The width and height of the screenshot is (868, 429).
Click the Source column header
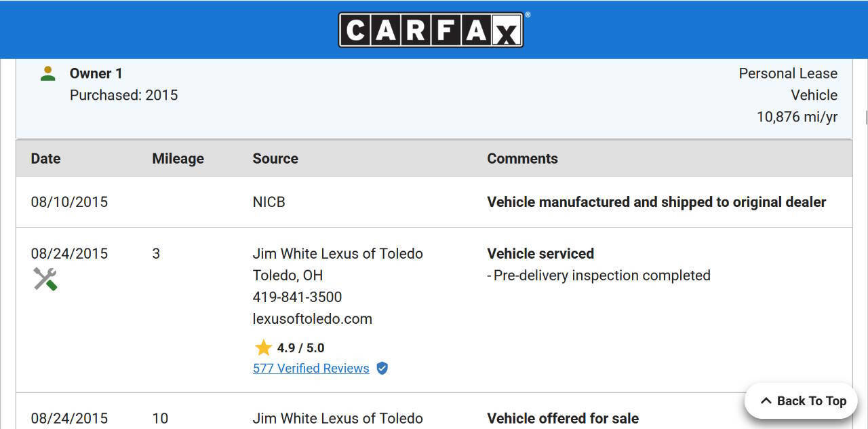point(275,158)
